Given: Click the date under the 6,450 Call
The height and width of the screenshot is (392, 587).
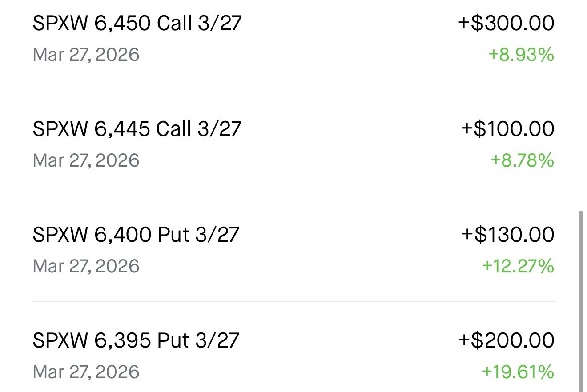Looking at the screenshot, I should click(86, 55).
